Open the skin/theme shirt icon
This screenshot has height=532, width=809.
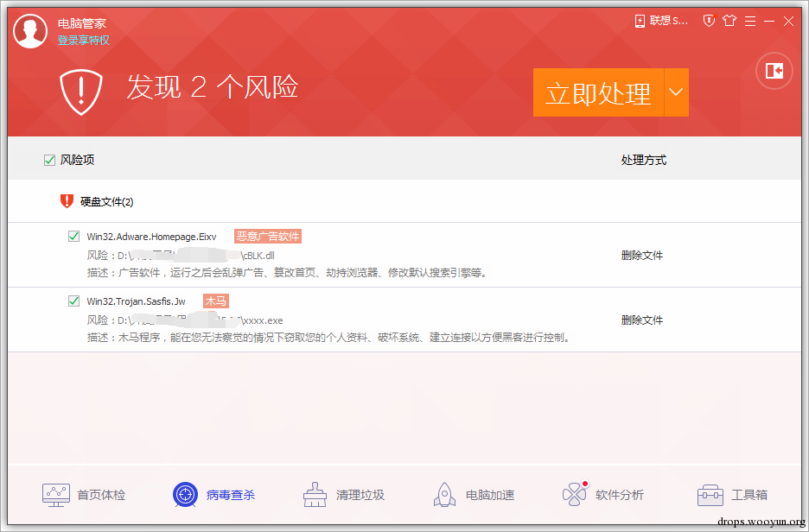coord(730,20)
